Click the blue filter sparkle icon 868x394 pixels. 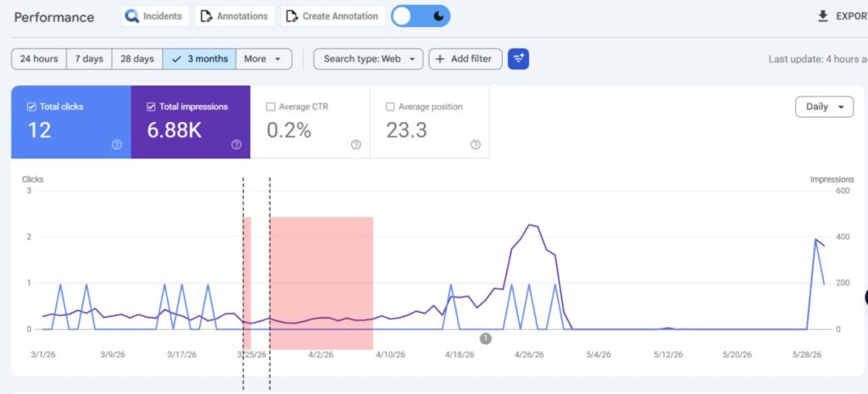tap(518, 58)
